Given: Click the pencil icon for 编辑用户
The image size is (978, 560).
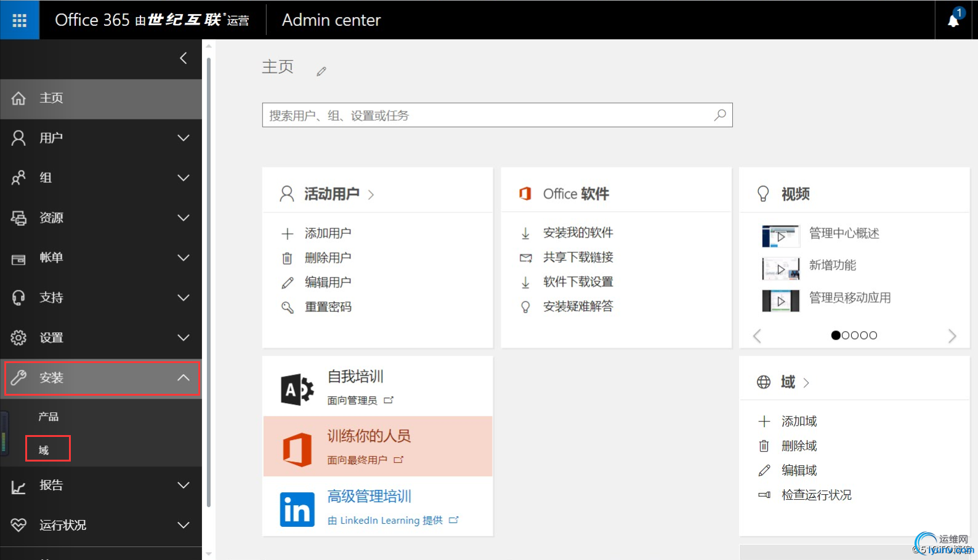Looking at the screenshot, I should point(287,283).
